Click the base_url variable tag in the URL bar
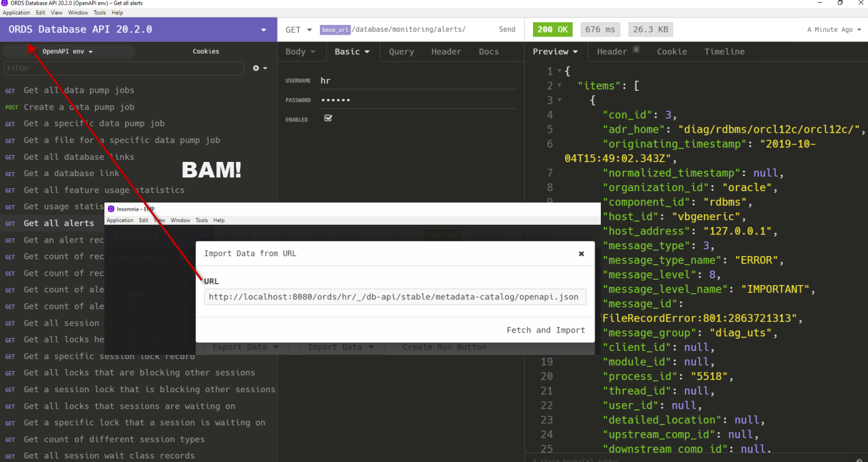 (335, 30)
